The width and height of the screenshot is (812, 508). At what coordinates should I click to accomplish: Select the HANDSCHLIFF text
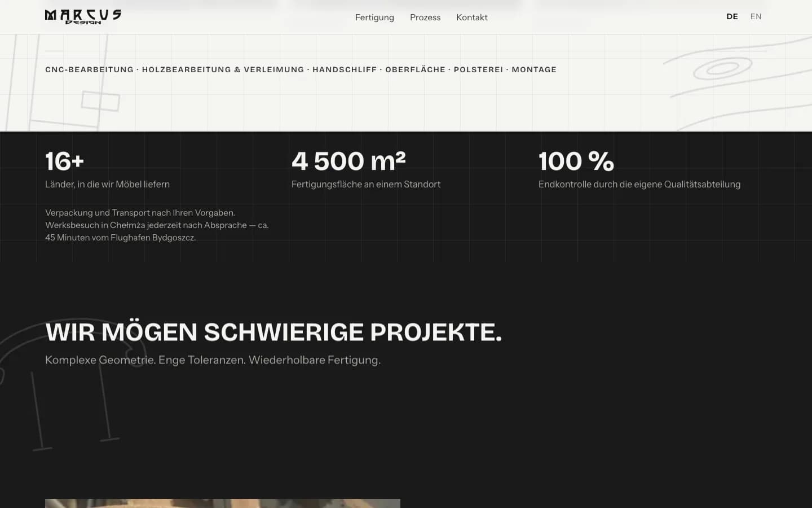(x=345, y=69)
